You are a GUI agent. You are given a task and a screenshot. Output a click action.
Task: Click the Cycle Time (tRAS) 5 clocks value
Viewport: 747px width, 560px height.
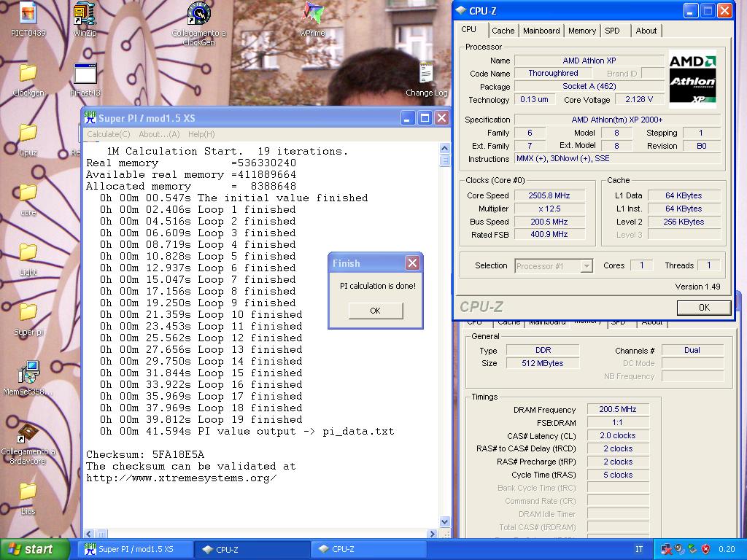[x=618, y=475]
